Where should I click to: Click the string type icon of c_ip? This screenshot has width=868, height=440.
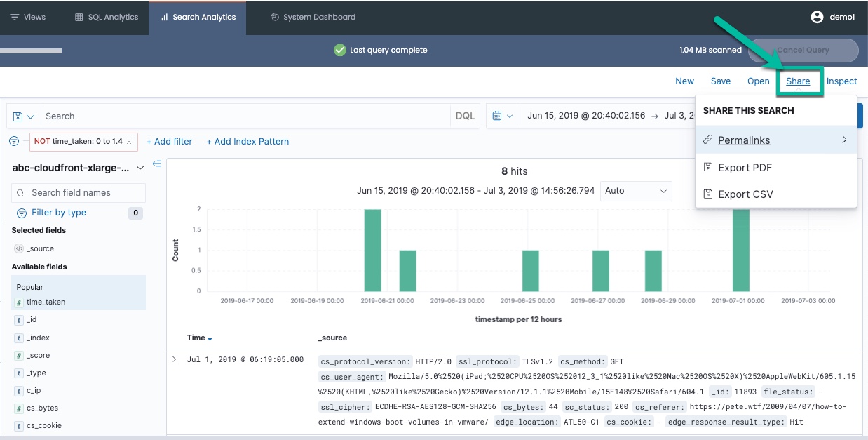19,390
